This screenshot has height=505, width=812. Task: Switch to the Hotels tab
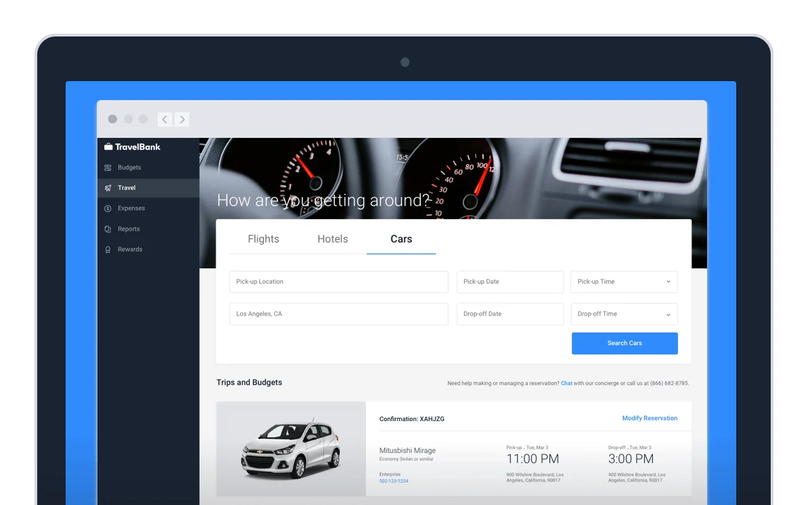pyautogui.click(x=332, y=239)
